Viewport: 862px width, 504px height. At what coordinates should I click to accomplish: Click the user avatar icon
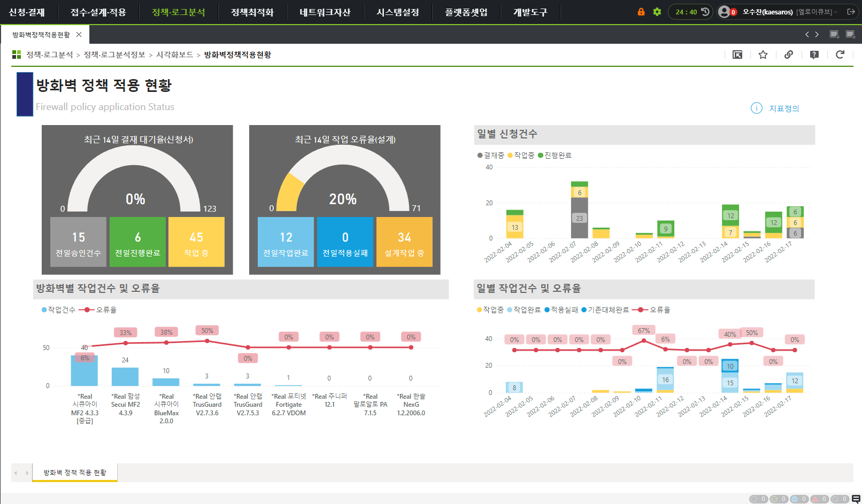coord(724,12)
